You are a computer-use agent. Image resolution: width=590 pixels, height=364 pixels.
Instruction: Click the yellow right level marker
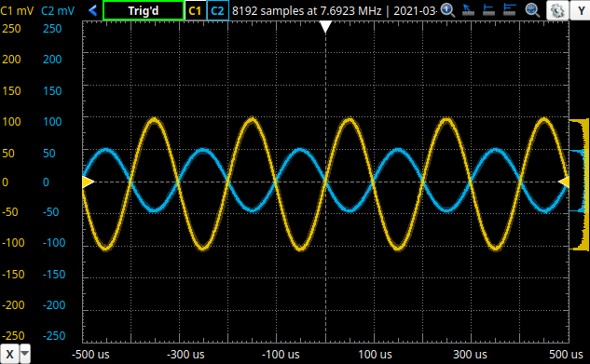[563, 182]
